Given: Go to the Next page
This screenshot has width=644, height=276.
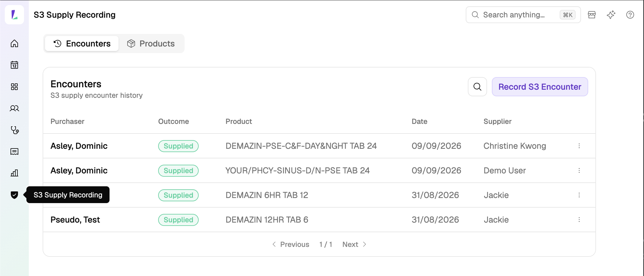Looking at the screenshot, I should click(354, 244).
